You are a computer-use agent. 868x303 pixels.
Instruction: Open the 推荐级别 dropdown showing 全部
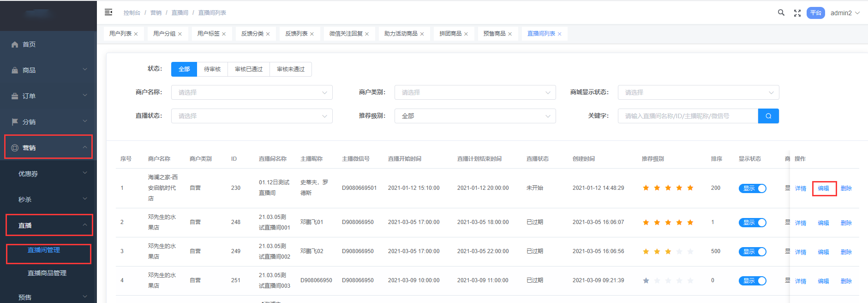pyautogui.click(x=475, y=116)
